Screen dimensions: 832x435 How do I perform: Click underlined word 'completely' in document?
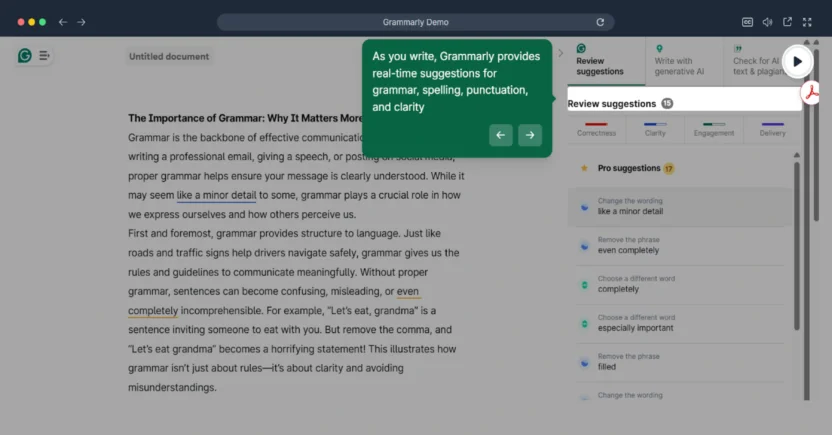[153, 311]
